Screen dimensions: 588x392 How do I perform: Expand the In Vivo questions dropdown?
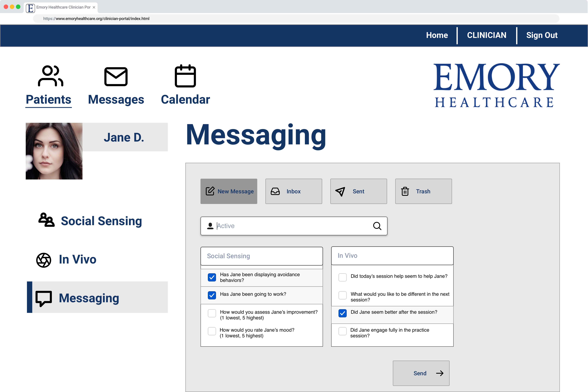click(x=392, y=255)
